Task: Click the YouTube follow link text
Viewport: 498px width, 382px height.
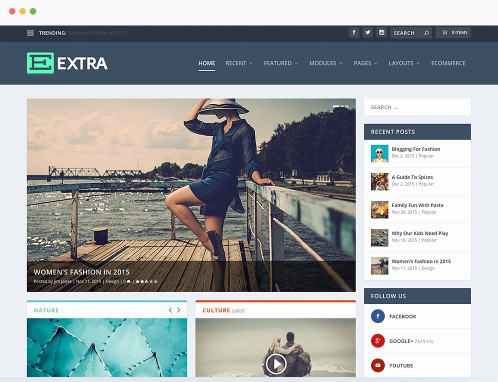Action: pos(401,366)
